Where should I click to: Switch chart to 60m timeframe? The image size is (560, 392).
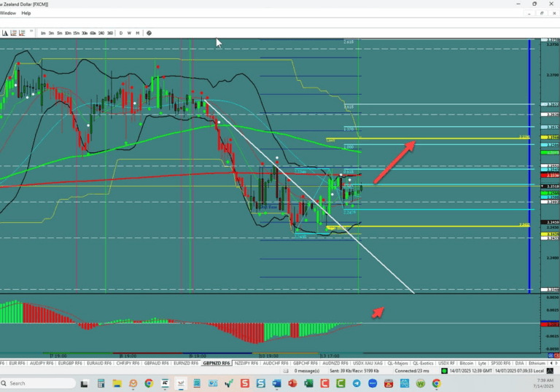[x=93, y=34]
